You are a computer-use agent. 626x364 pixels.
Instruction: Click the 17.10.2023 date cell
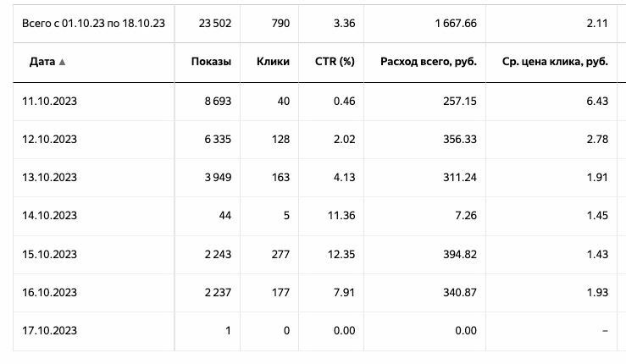pos(50,331)
